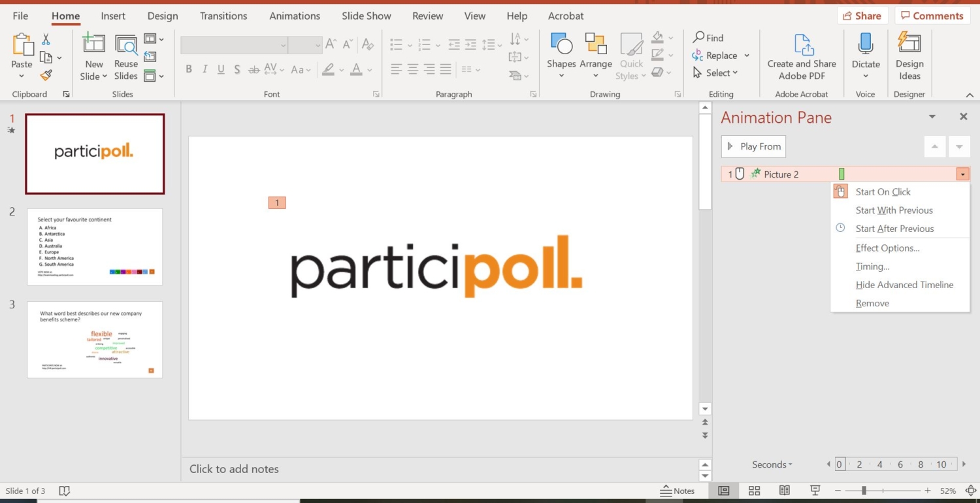Open Quick Styles gallery
This screenshot has height=503, width=980.
tap(631, 56)
